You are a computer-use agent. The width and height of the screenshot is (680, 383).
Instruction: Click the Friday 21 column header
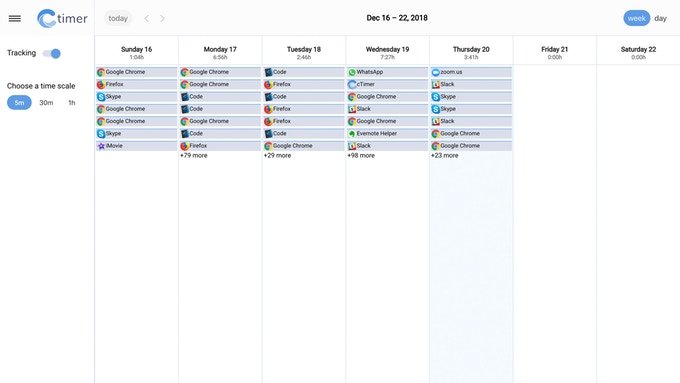(x=555, y=49)
